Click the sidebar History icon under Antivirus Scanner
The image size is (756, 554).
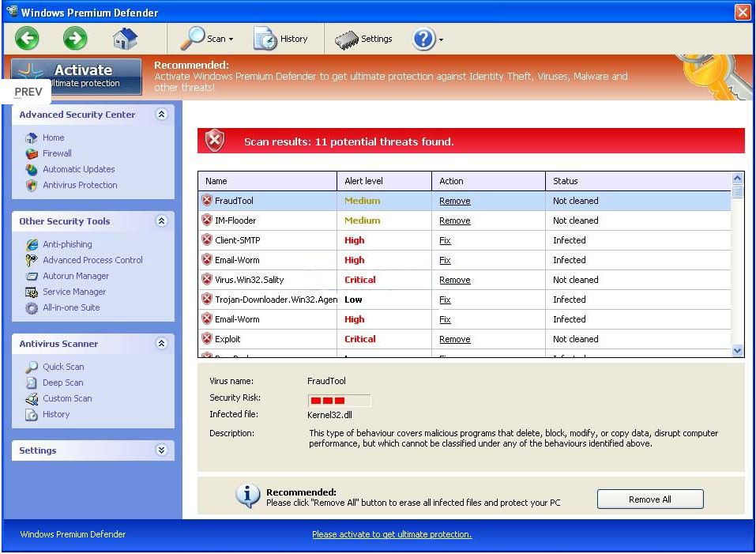click(32, 415)
